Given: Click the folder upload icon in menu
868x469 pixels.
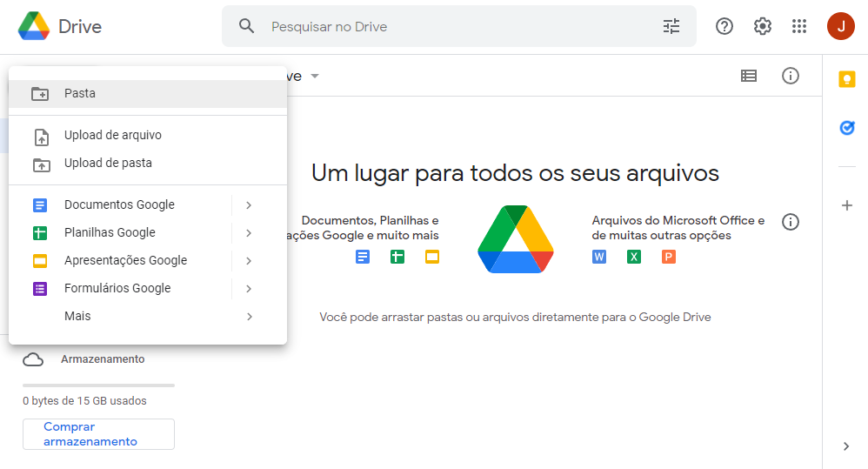Looking at the screenshot, I should pos(42,165).
